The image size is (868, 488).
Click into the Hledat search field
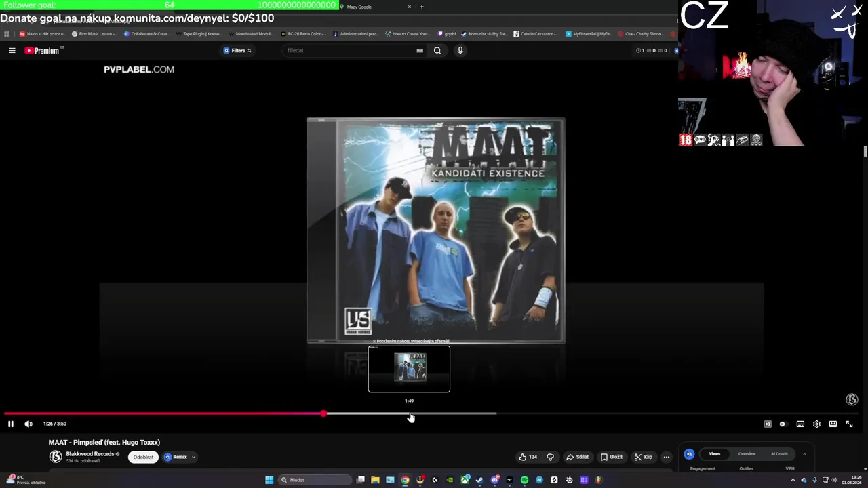[x=349, y=50]
